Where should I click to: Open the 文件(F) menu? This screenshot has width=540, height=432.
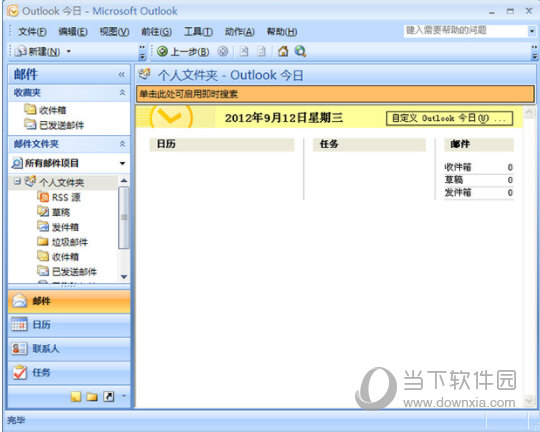click(x=32, y=32)
